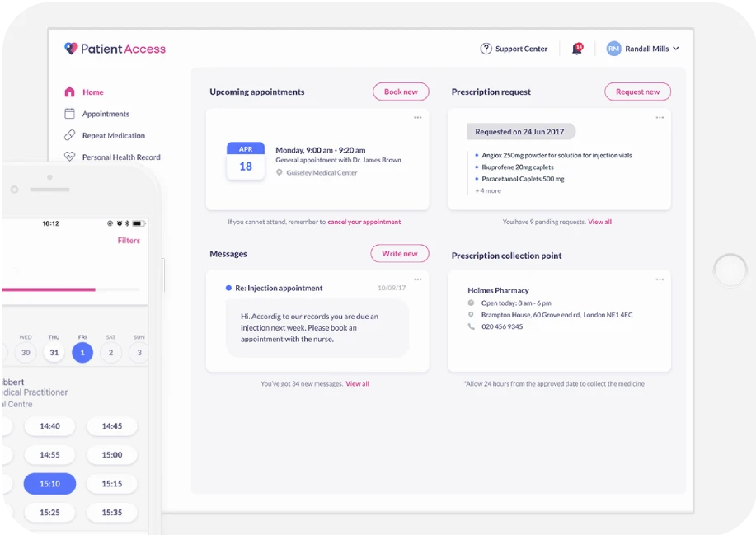The image size is (756, 535).
Task: Click the April 18 calendar date icon
Action: point(246,161)
